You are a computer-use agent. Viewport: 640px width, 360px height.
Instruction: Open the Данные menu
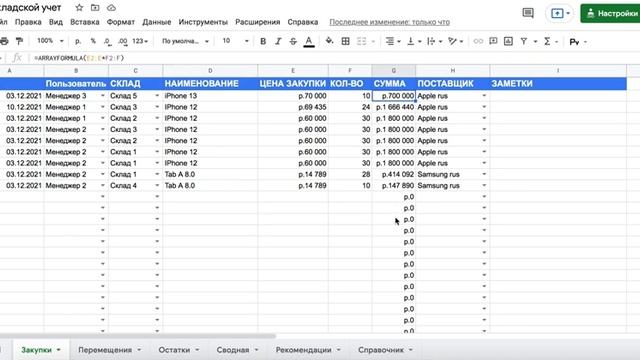point(156,22)
